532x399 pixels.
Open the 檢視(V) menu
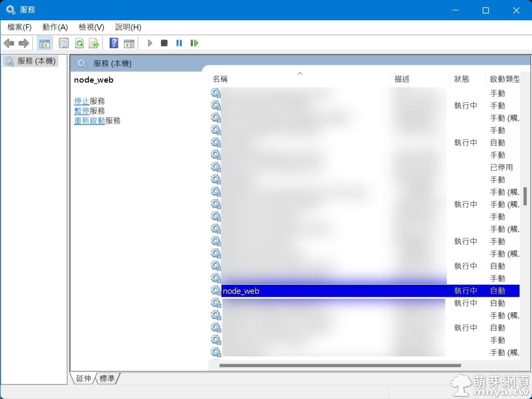coord(91,27)
